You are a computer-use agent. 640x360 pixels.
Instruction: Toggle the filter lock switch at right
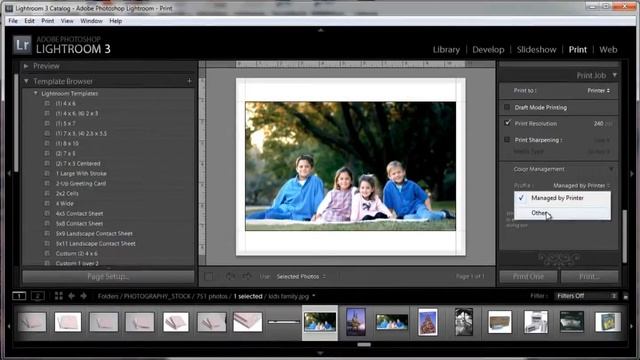coord(626,296)
